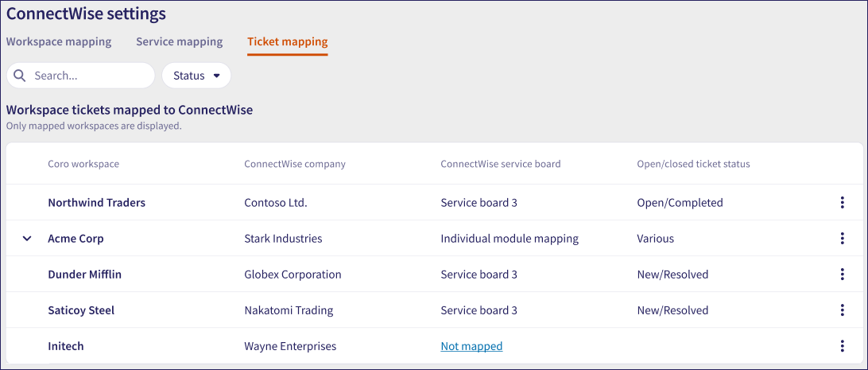Focus the Search input field

(87, 76)
